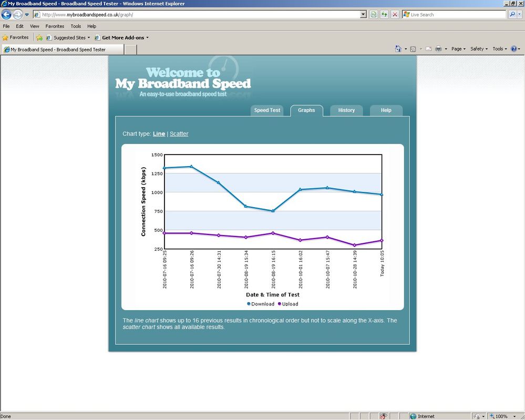The image size is (525, 420).
Task: Open Get More Add-ons dropdown
Action: click(122, 37)
